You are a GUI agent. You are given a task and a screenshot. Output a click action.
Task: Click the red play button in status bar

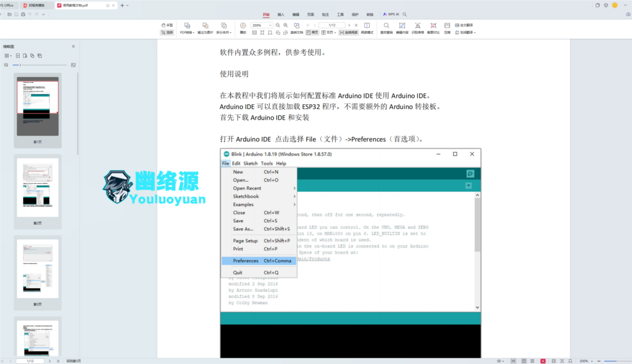point(543,361)
